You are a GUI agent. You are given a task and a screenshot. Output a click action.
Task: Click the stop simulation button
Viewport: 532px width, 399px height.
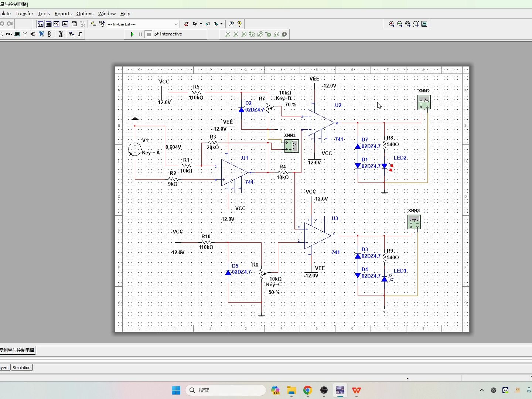pyautogui.click(x=149, y=34)
